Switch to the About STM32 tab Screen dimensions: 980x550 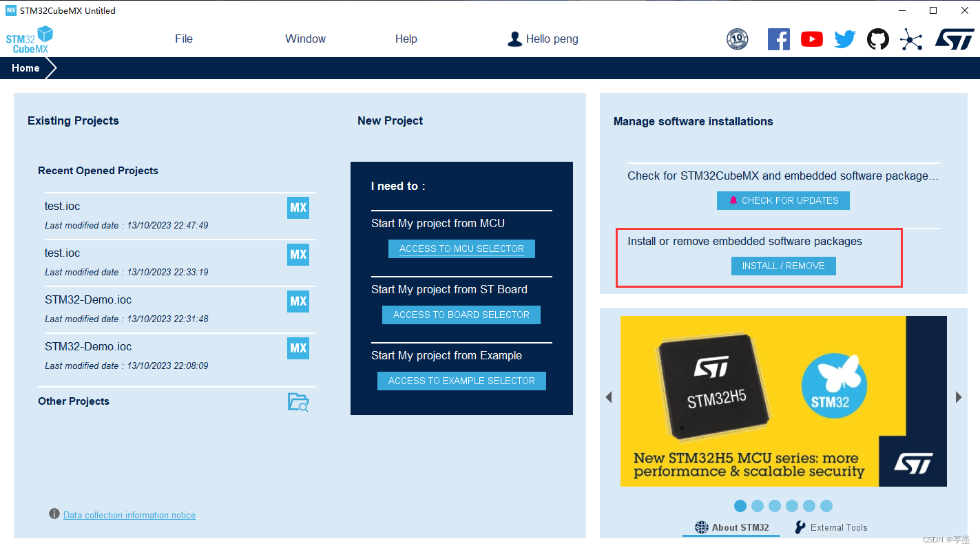[732, 527]
